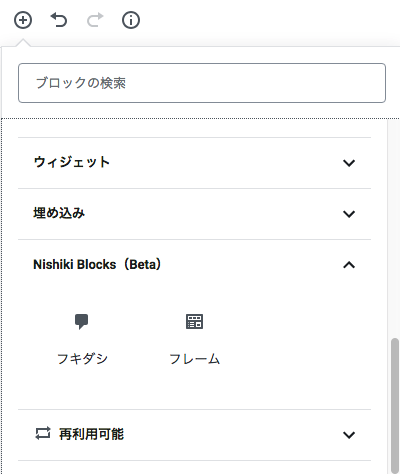Viewport: 400px width, 474px height.
Task: Select the フキダシ label text
Action: 82,359
